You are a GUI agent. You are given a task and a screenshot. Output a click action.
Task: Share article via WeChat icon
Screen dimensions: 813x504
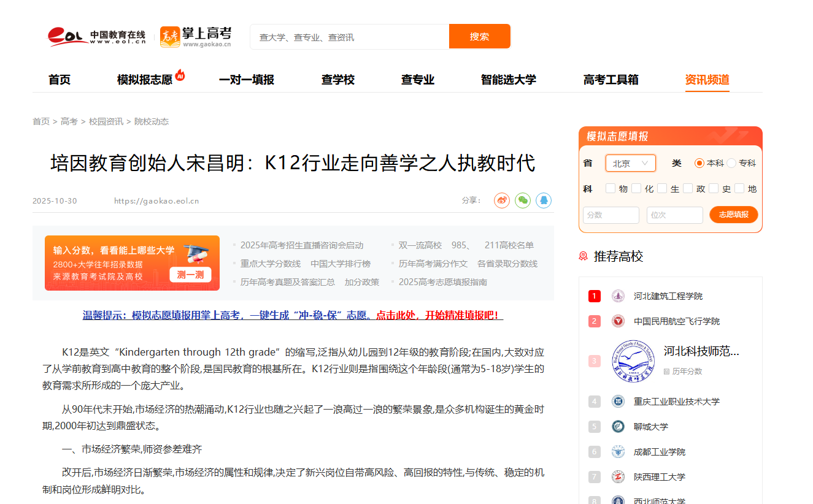click(523, 200)
